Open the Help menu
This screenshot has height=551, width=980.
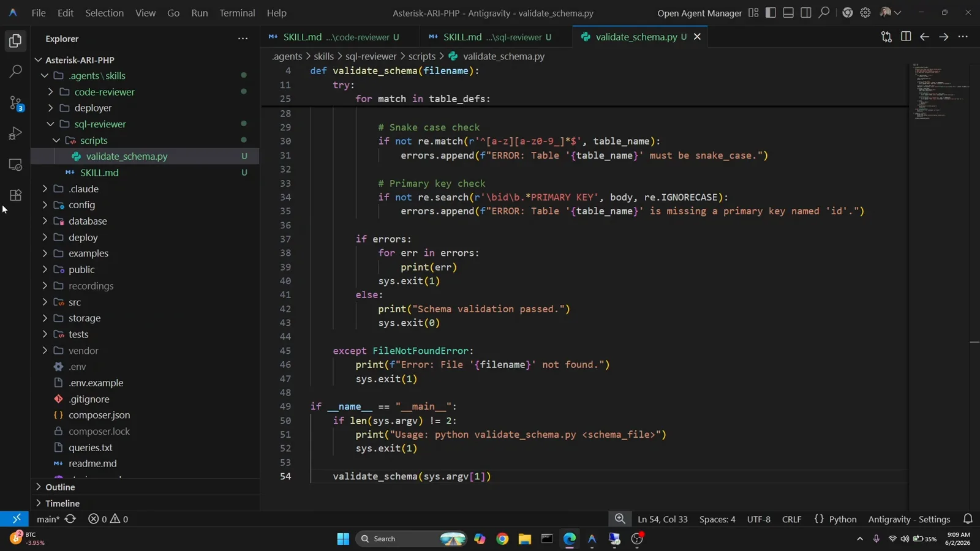[x=276, y=13]
